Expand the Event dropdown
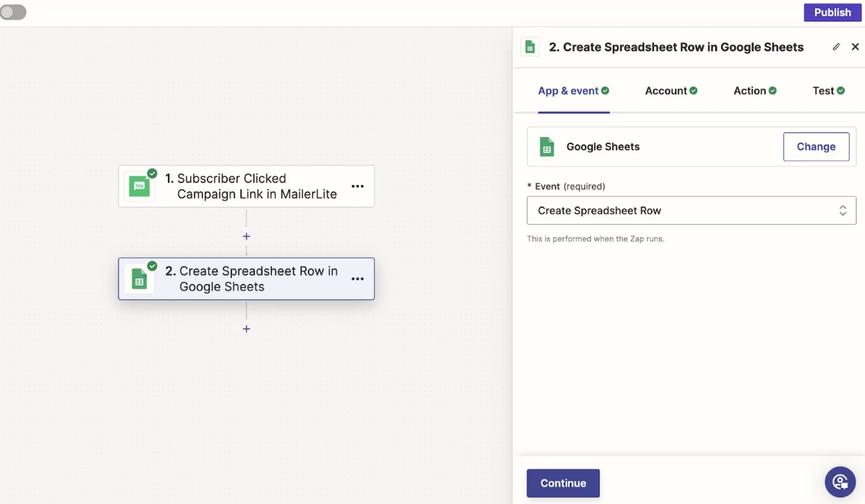 point(691,211)
